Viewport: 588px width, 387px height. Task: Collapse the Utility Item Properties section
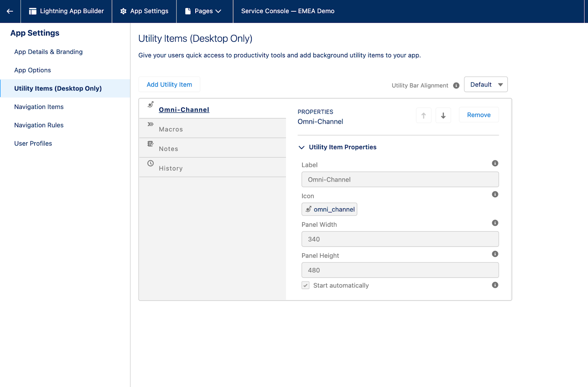pos(302,147)
